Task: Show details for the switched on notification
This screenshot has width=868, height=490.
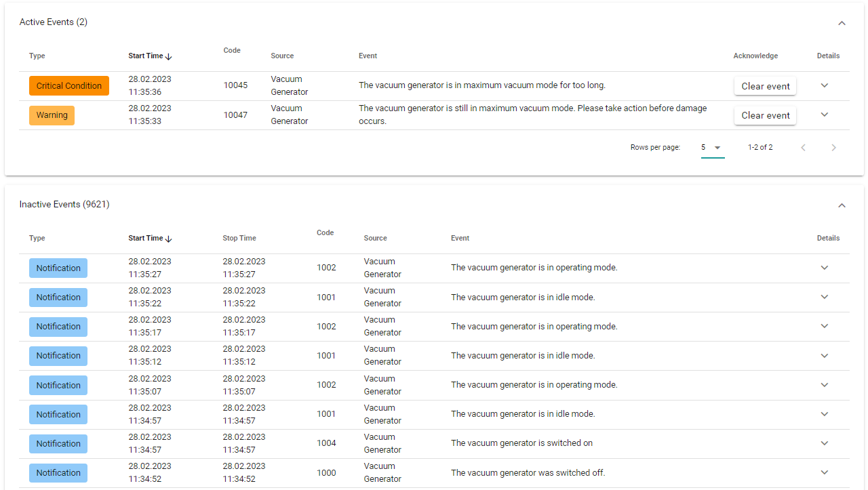Action: point(825,443)
